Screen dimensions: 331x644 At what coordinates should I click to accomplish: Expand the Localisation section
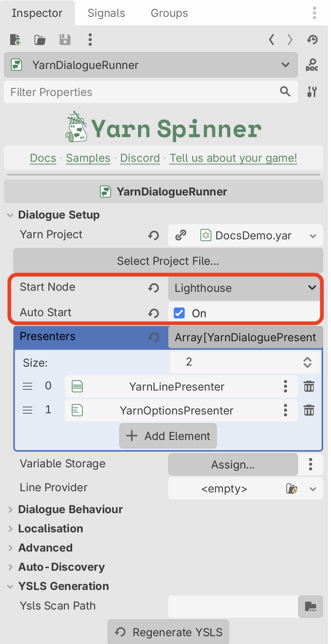click(11, 528)
